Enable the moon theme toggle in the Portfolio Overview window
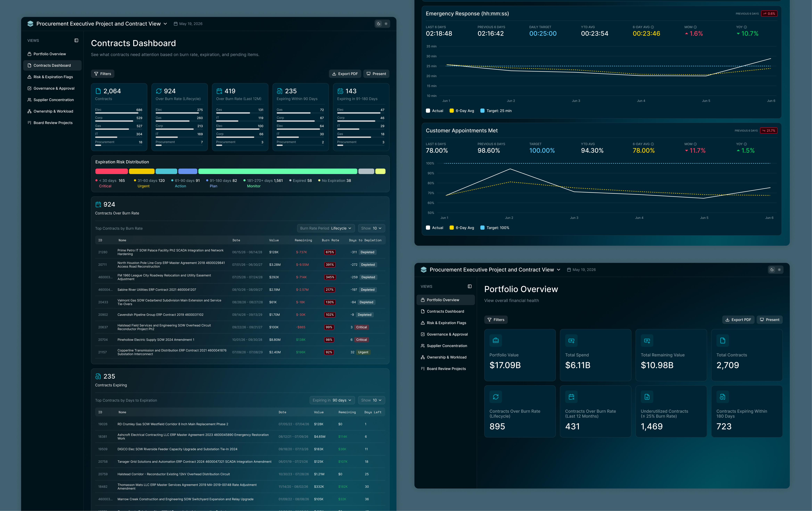 tap(772, 270)
